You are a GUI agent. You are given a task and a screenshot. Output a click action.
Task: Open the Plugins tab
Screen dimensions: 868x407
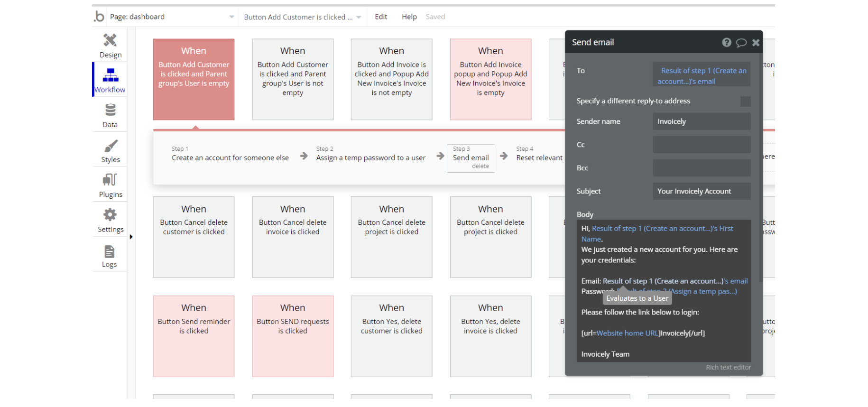click(110, 185)
